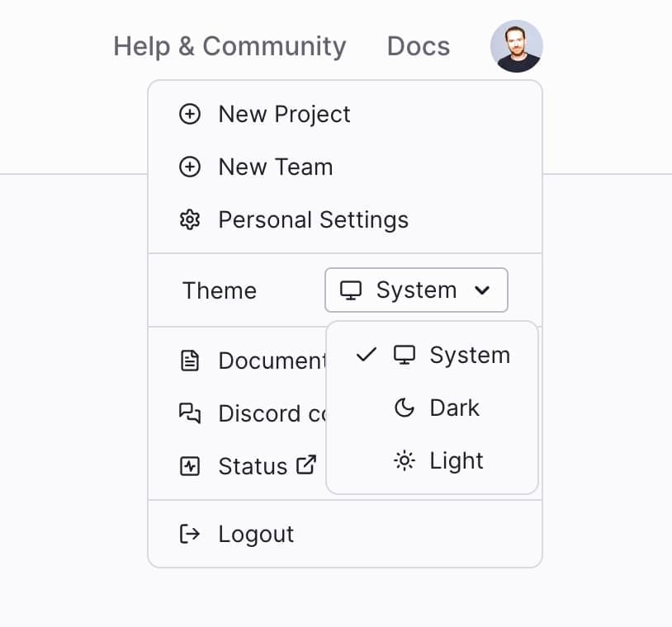Select the Light theme option

click(457, 460)
